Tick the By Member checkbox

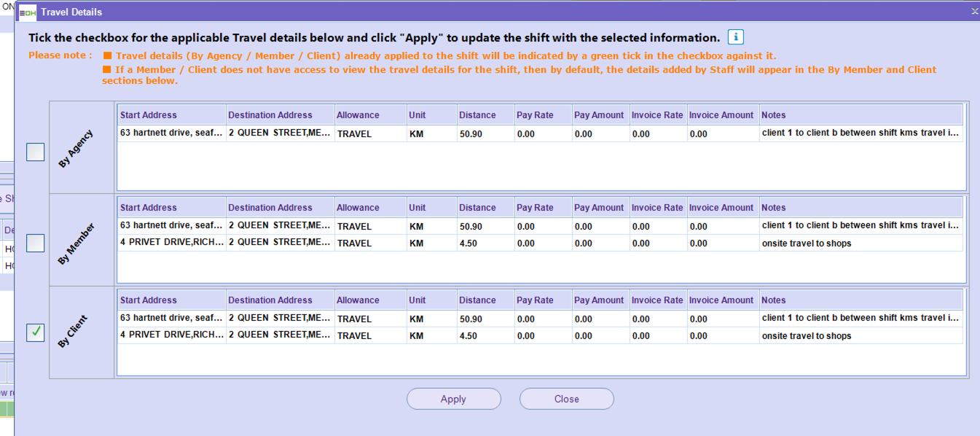36,244
